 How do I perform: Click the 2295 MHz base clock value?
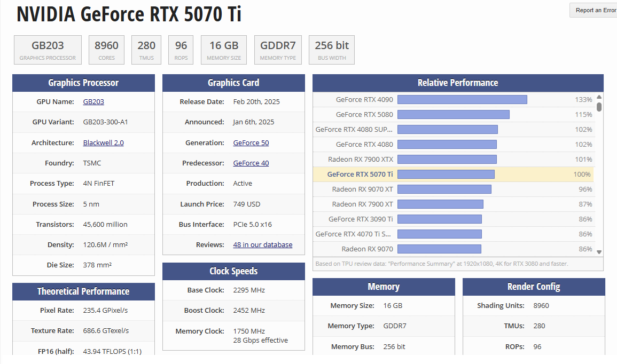pos(249,290)
